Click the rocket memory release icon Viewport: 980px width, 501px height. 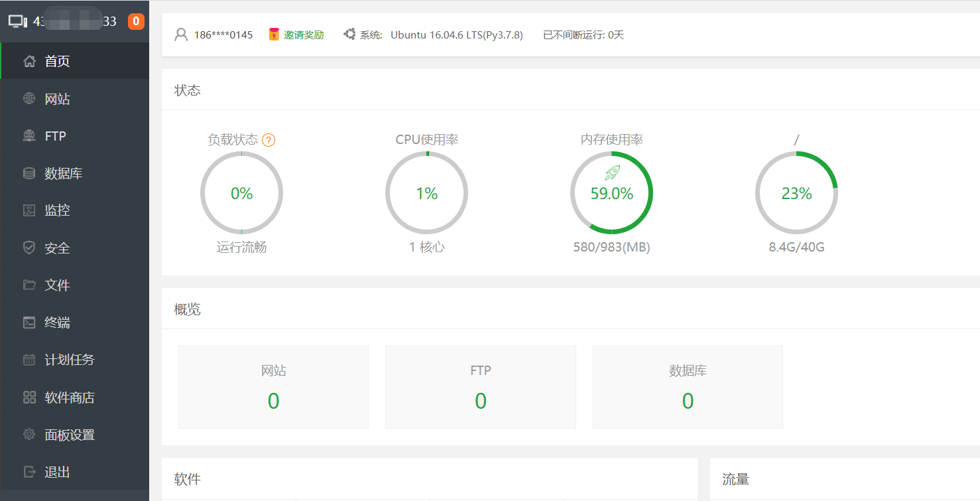612,173
